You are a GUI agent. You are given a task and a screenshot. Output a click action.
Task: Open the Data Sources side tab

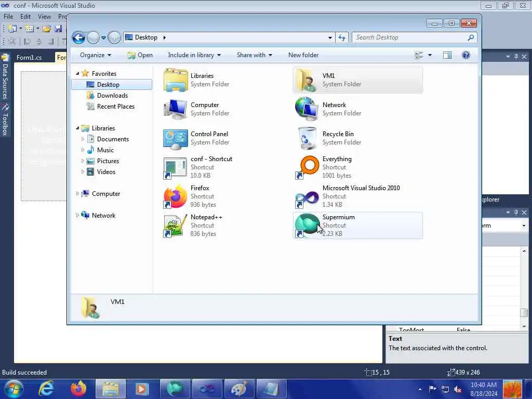coord(5,78)
